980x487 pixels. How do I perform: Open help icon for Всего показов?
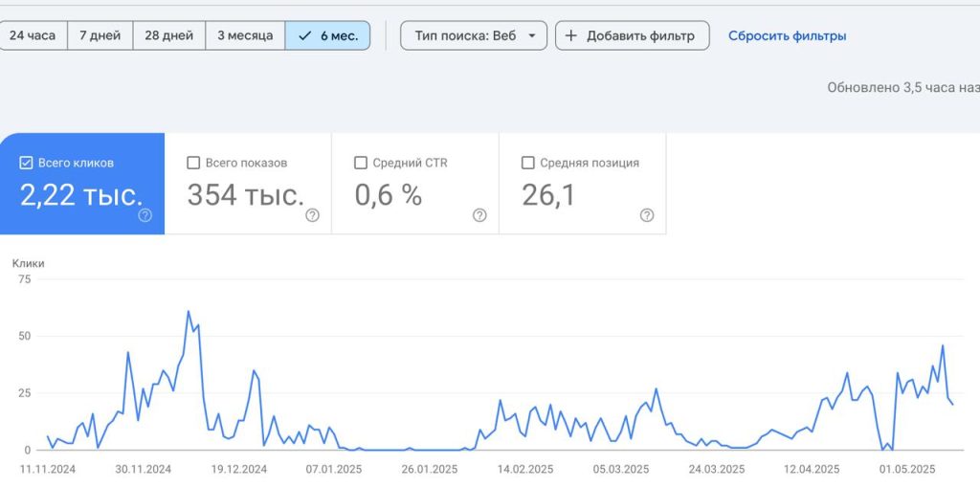pyautogui.click(x=313, y=215)
